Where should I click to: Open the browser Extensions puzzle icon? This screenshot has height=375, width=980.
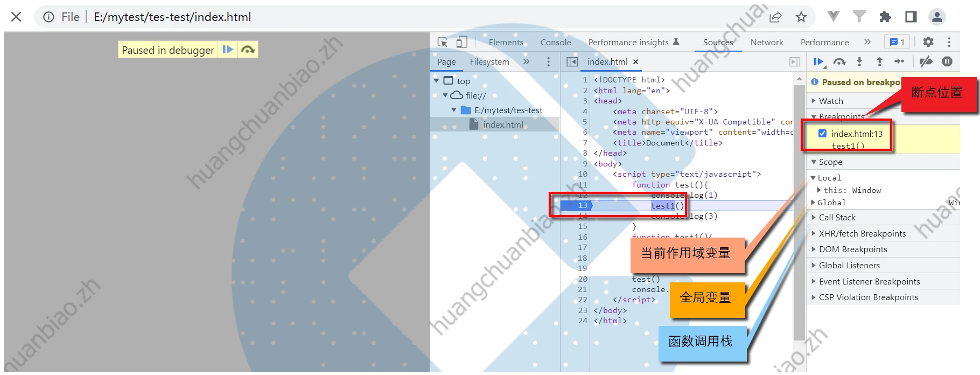(885, 17)
